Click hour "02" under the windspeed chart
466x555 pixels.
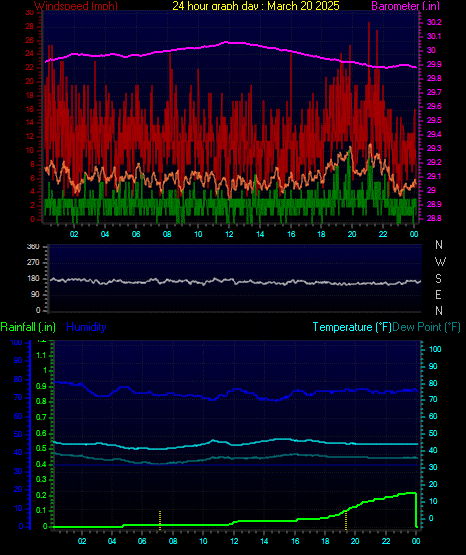coord(74,234)
